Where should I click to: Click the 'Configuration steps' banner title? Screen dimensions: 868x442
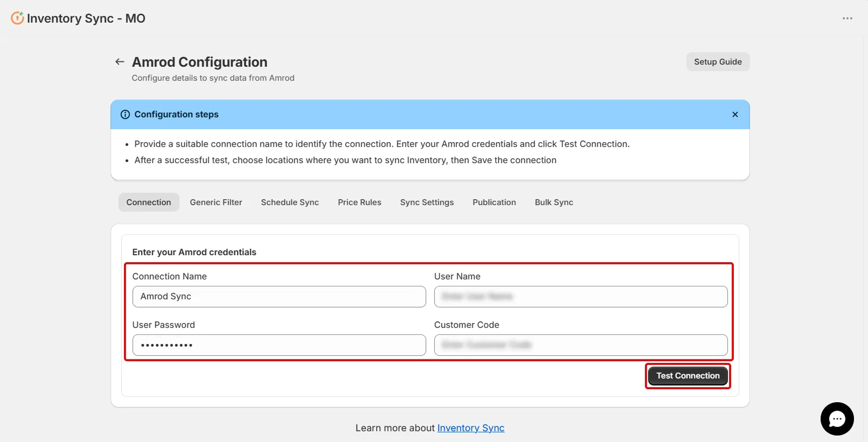[177, 114]
